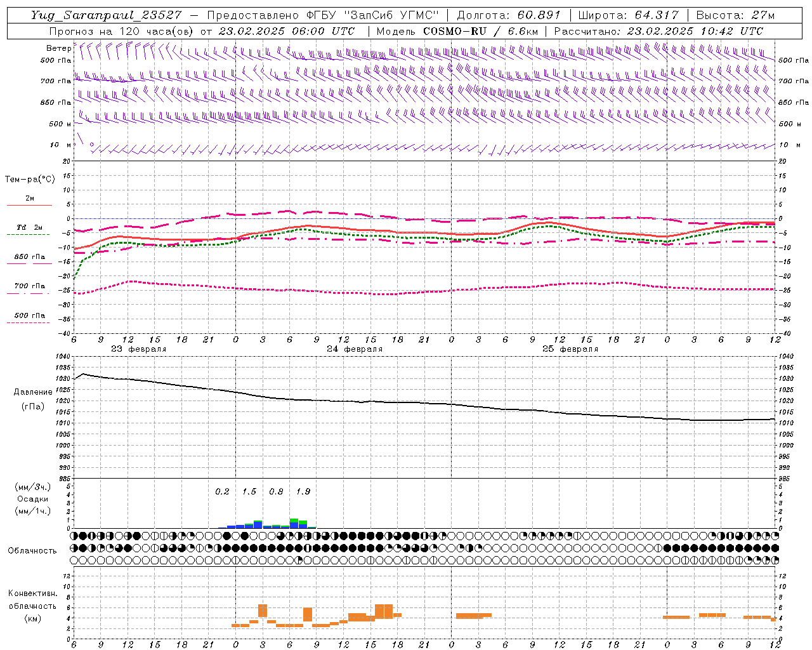Click the 24 февраля date label
Viewport: 812px width, 650px height.
354,349
